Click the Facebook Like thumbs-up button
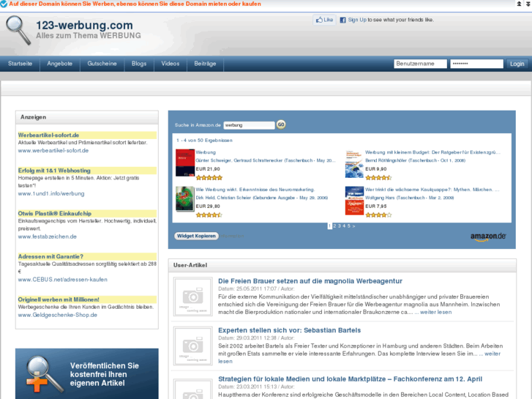Viewport: 532px width, 399px height. (x=324, y=20)
